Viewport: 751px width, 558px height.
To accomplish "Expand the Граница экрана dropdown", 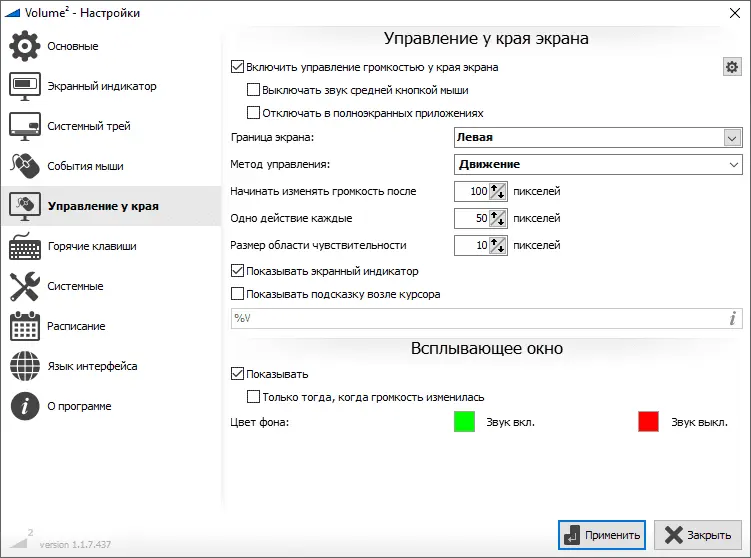I will coord(598,137).
